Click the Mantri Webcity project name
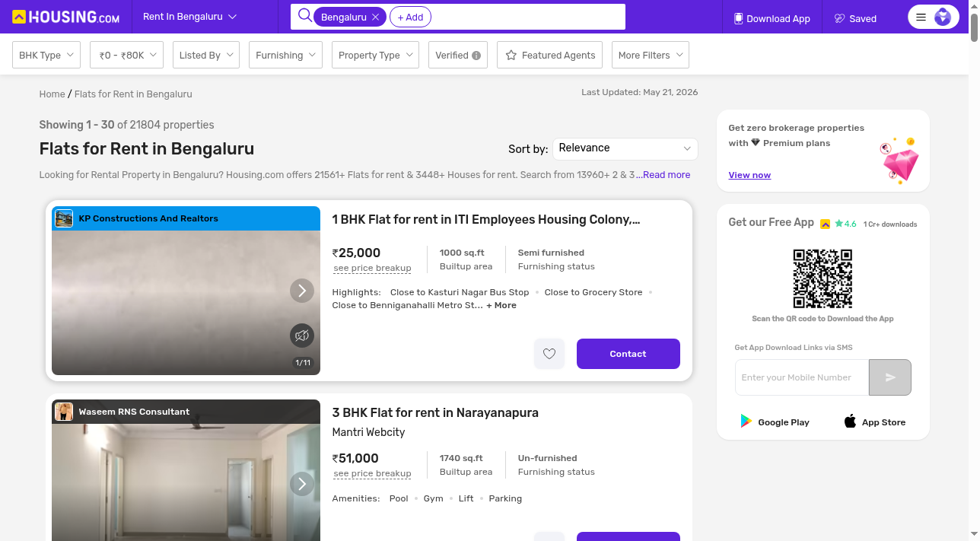980x541 pixels. pos(368,432)
